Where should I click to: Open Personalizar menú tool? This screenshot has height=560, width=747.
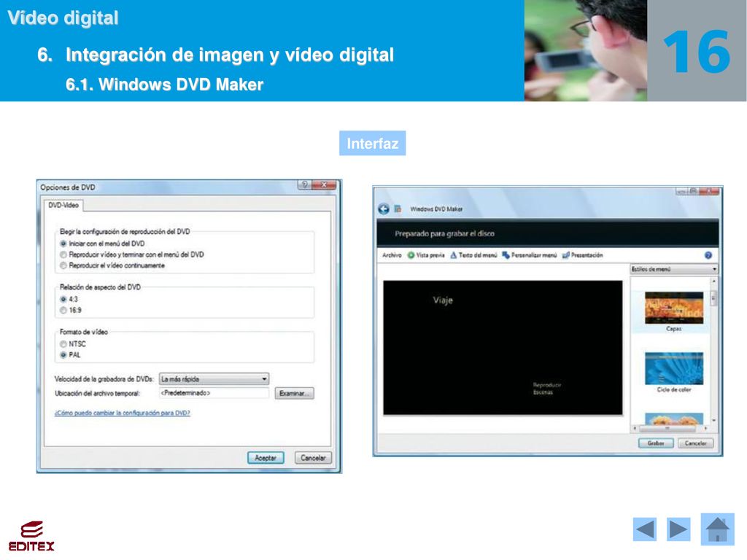click(530, 255)
